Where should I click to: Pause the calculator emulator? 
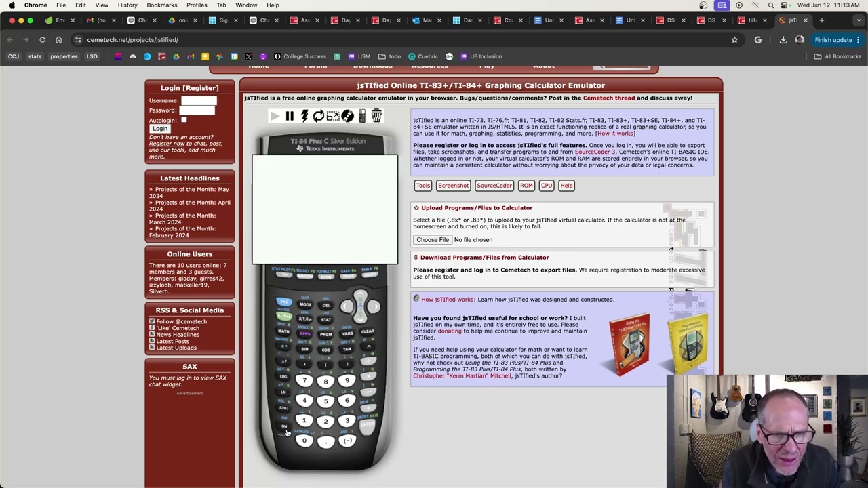click(x=290, y=116)
